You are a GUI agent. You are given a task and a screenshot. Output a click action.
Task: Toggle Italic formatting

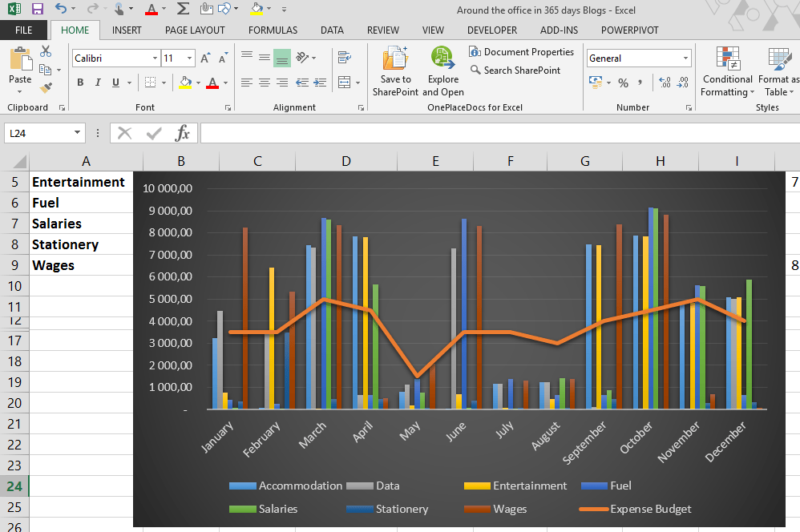[98, 82]
